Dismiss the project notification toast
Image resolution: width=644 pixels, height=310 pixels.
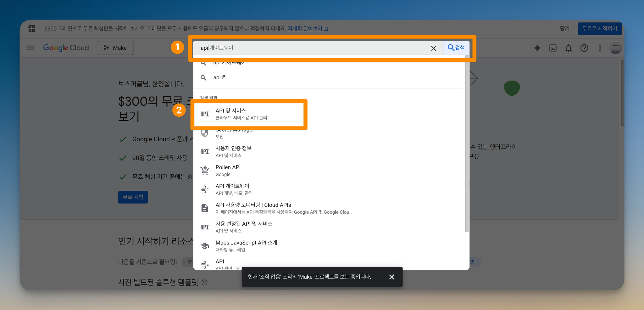(391, 277)
